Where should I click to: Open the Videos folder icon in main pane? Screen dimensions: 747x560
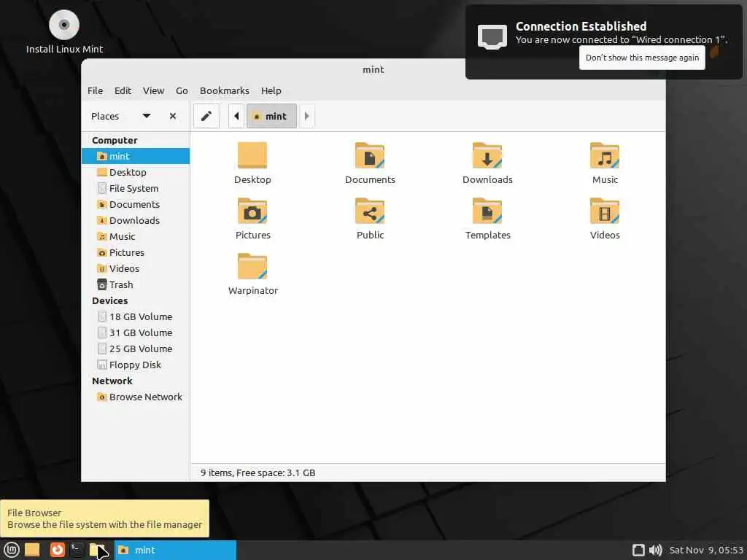(605, 211)
